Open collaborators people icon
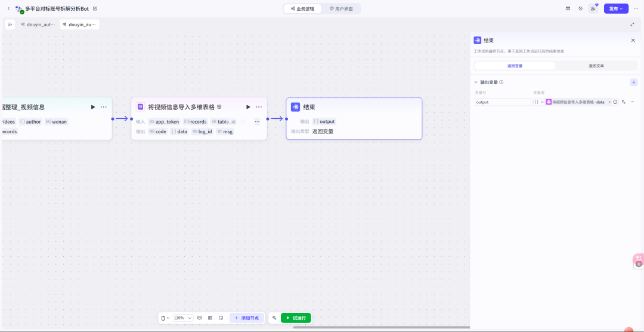This screenshot has height=332, width=644. tap(593, 8)
